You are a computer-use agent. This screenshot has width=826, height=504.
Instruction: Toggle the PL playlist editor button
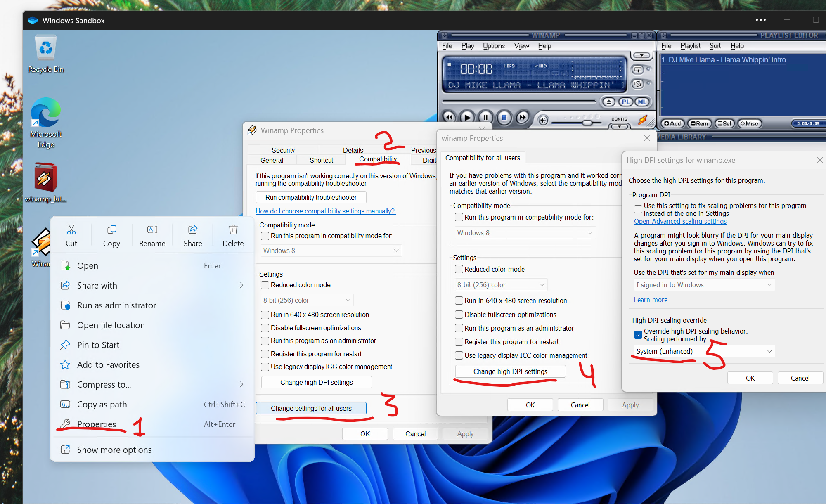(x=625, y=102)
